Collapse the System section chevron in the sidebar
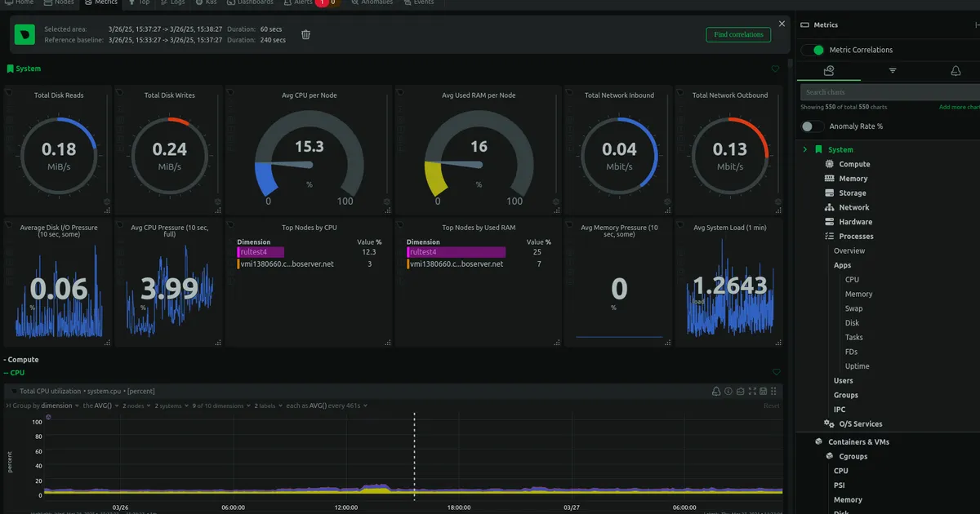Screen dimensions: 980x514 click(x=804, y=149)
